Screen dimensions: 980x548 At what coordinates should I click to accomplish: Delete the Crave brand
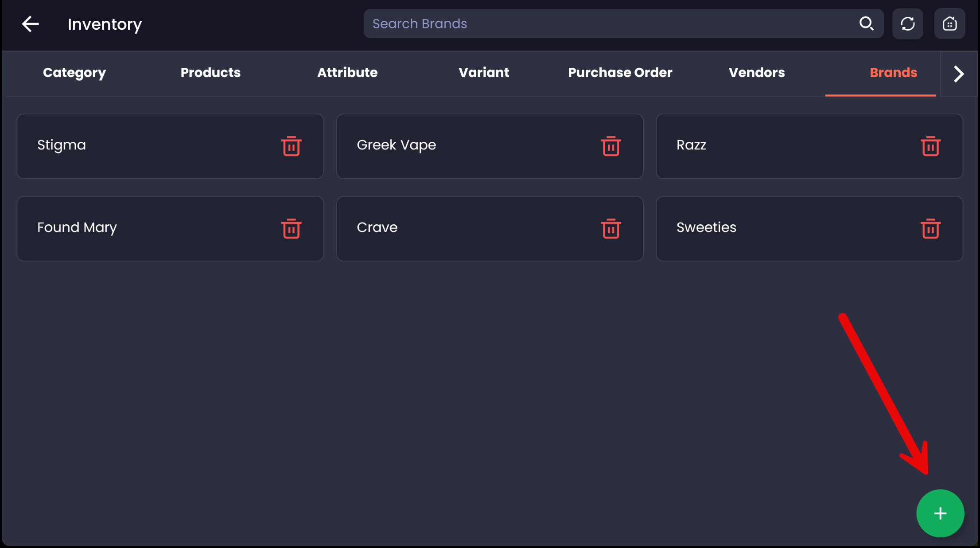click(611, 229)
